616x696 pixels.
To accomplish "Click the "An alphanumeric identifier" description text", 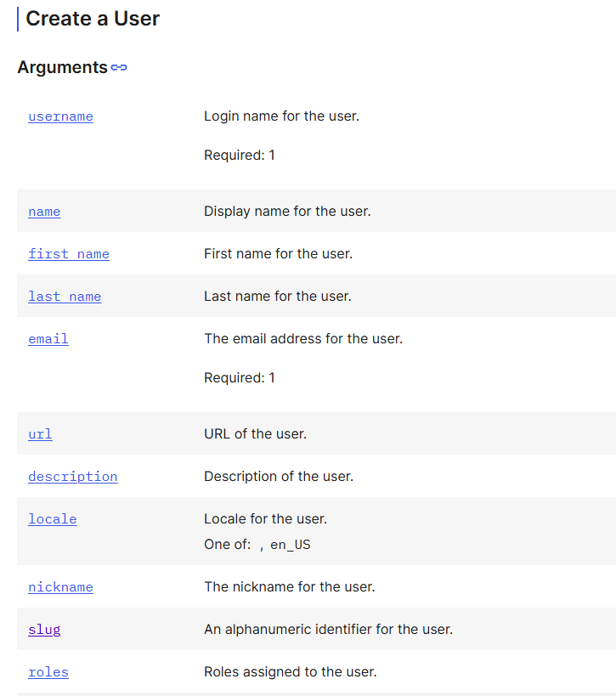I will 328,629.
